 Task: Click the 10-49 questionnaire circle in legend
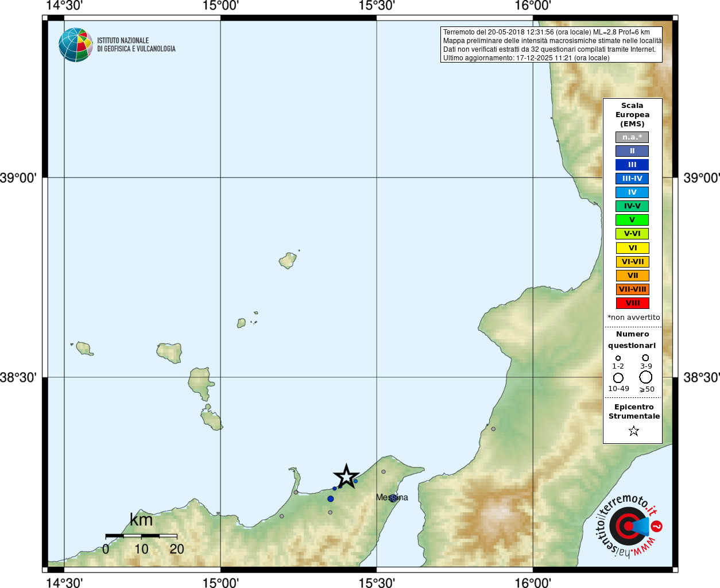click(618, 377)
